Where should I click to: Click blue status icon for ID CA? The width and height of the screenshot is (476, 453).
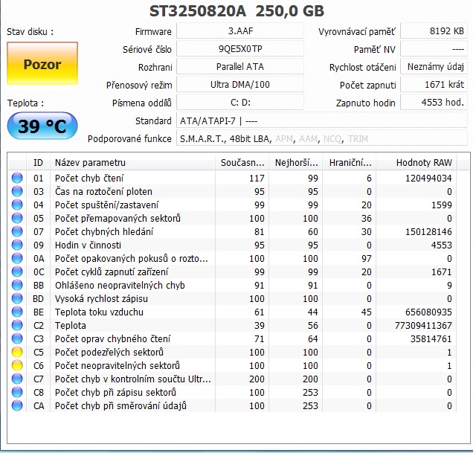[17, 405]
